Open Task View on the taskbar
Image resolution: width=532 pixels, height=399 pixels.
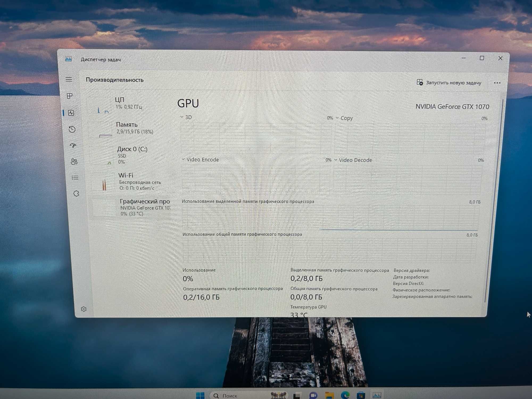tap(297, 396)
